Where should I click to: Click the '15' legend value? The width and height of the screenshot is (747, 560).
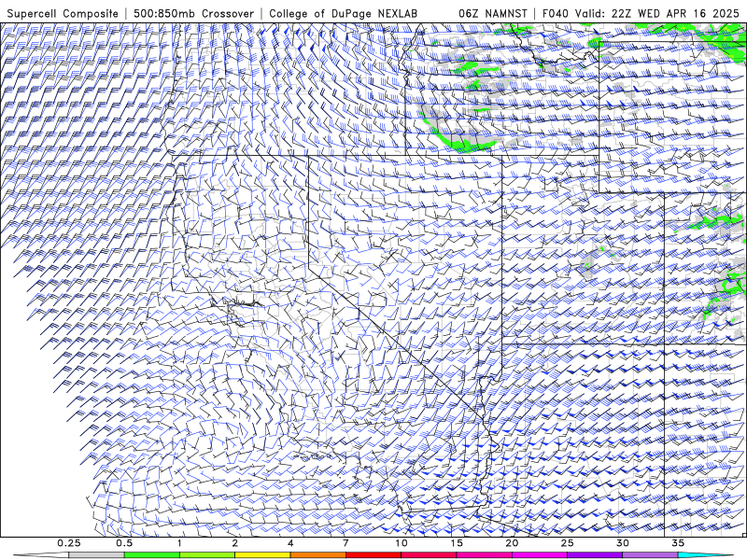[x=457, y=543]
